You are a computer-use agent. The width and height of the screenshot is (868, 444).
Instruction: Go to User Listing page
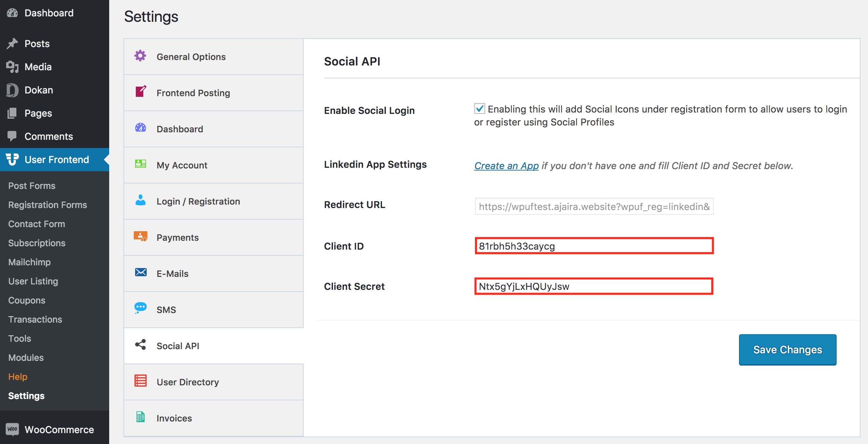pyautogui.click(x=33, y=281)
